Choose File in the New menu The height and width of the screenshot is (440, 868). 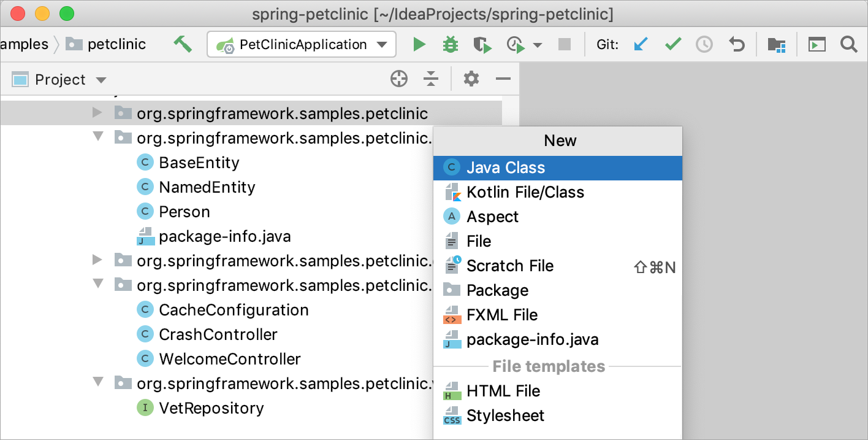point(558,241)
